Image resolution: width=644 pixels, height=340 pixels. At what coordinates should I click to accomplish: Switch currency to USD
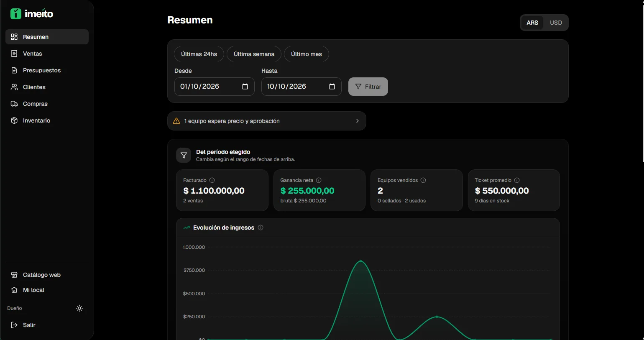556,23
